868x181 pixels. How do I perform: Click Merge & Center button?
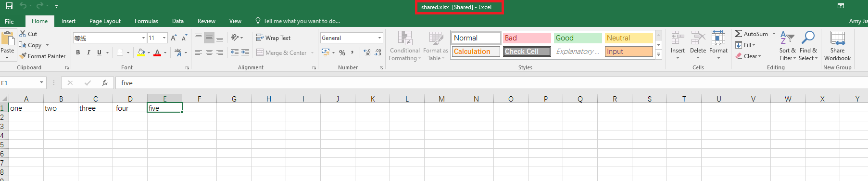(282, 53)
